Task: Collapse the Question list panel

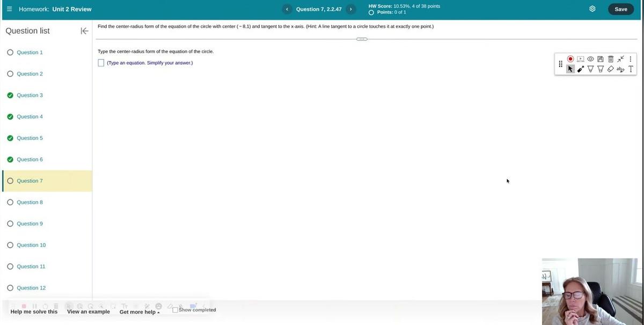Action: 84,31
